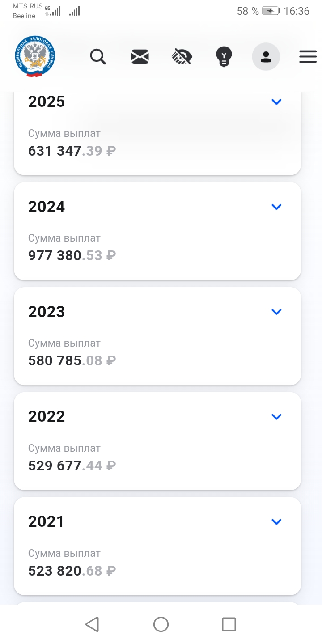This screenshot has width=322, height=644.
Task: Open messages via the envelope icon
Action: click(x=140, y=57)
